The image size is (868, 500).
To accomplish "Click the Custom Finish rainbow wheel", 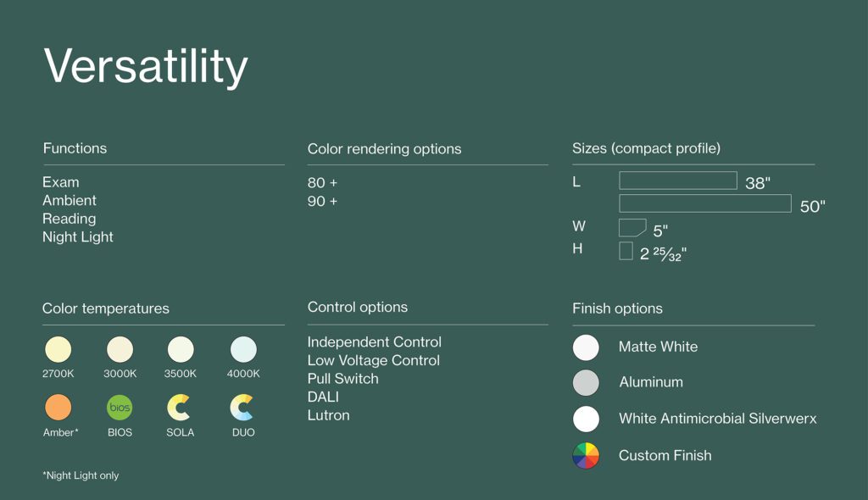I will (586, 455).
